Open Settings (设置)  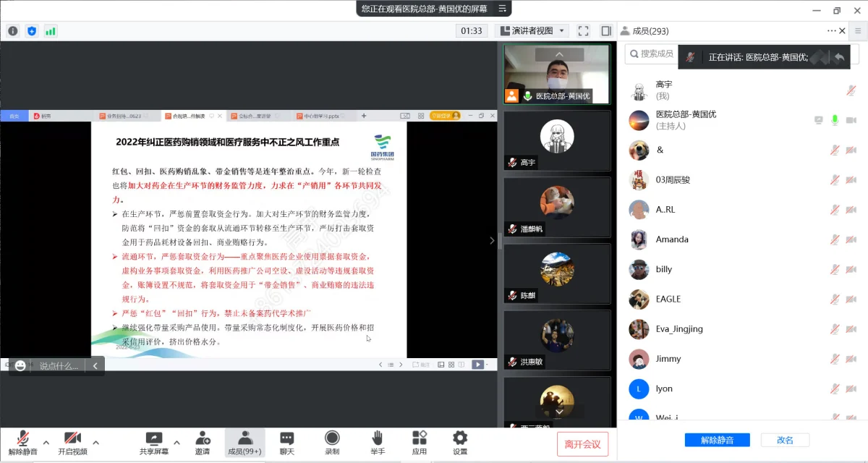pyautogui.click(x=460, y=442)
